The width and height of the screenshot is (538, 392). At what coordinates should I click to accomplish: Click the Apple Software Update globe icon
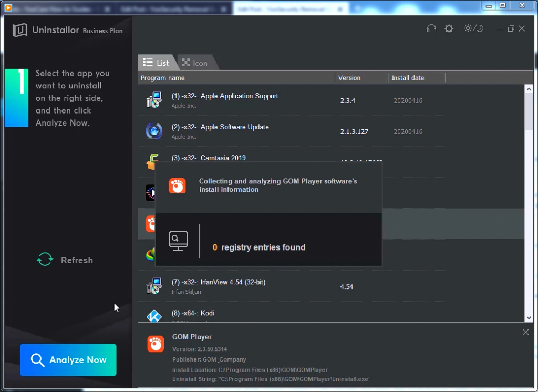tap(154, 131)
